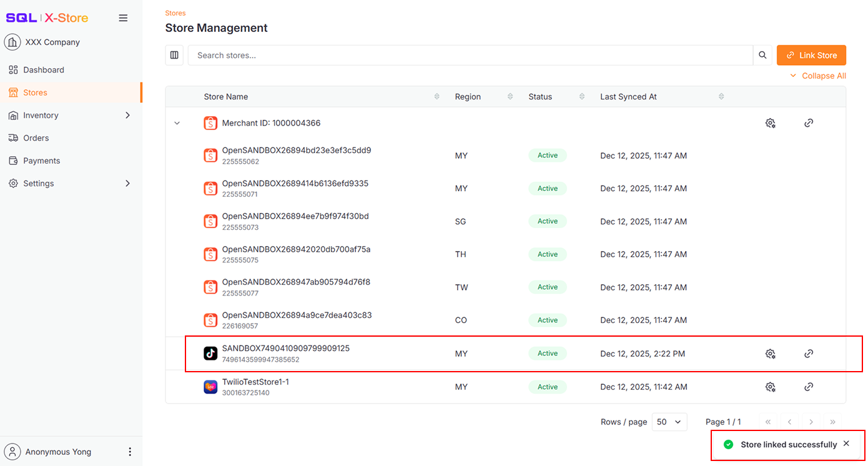Viewport: 868px width, 466px height.
Task: Click Collapse All link
Action: [x=818, y=76]
